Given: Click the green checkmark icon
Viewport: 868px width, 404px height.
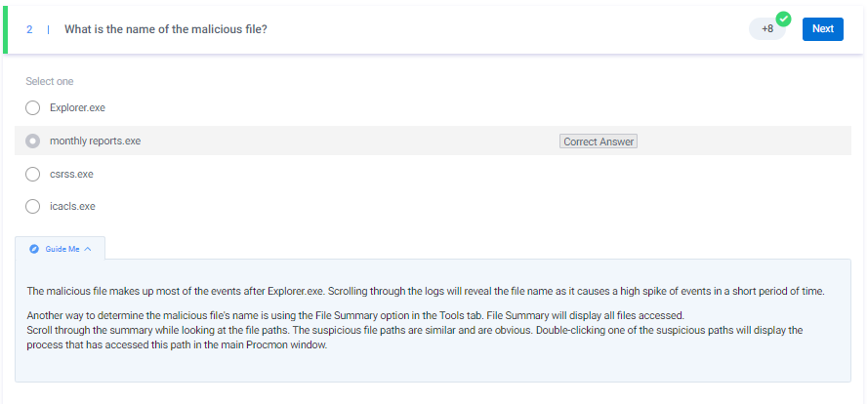Looking at the screenshot, I should click(783, 19).
